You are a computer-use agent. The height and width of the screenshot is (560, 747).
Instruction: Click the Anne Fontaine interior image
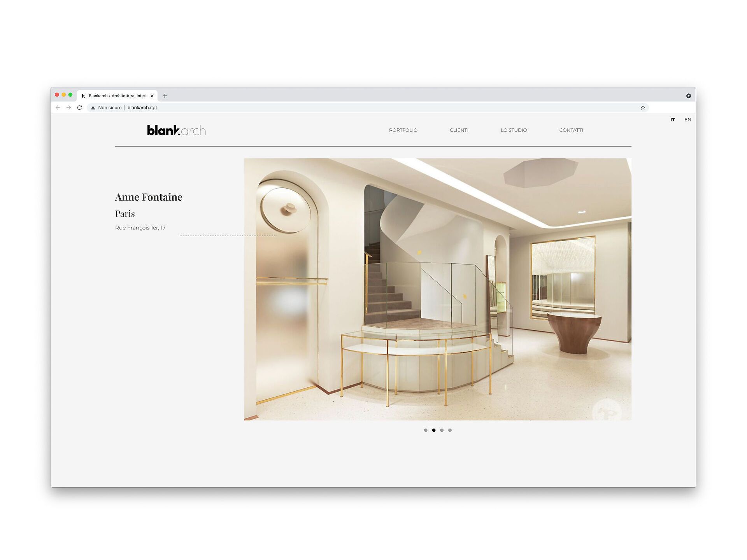[438, 289]
